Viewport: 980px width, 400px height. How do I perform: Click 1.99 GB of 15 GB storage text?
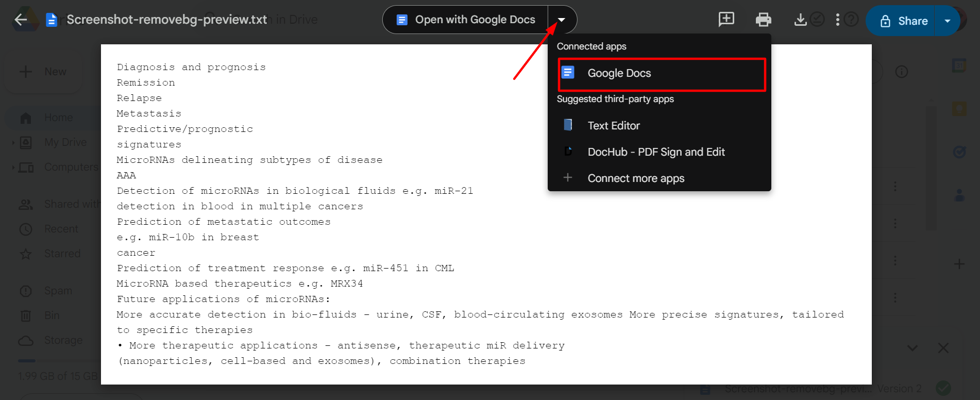[x=58, y=376]
